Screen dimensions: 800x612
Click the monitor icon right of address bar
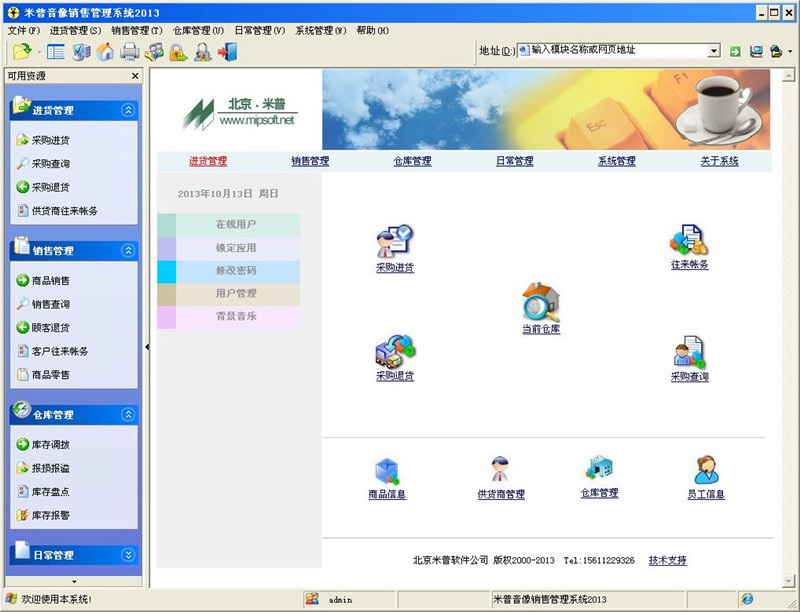coord(756,51)
